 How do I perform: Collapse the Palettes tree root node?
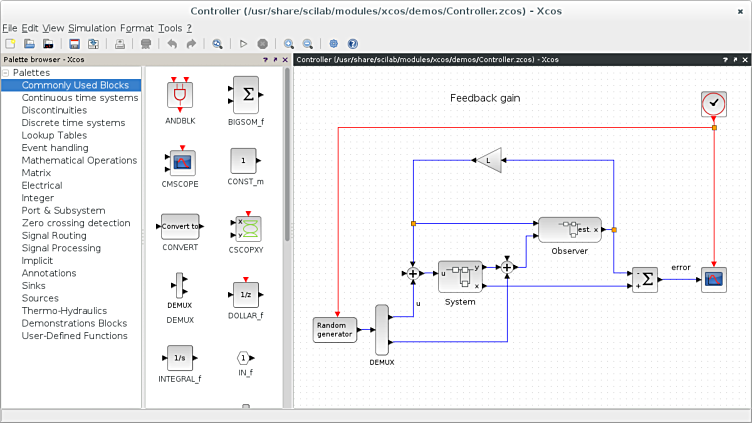[x=6, y=73]
